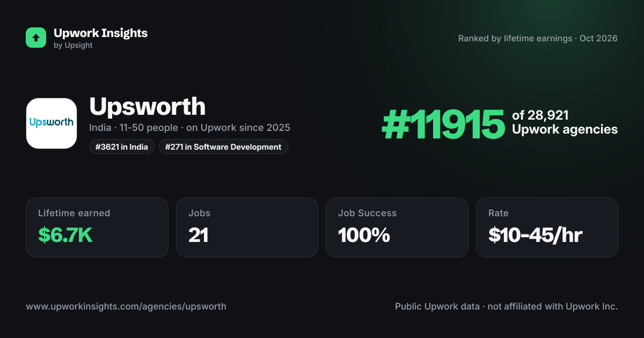644x338 pixels.
Task: Open the Jobs stat card
Action: [247, 227]
